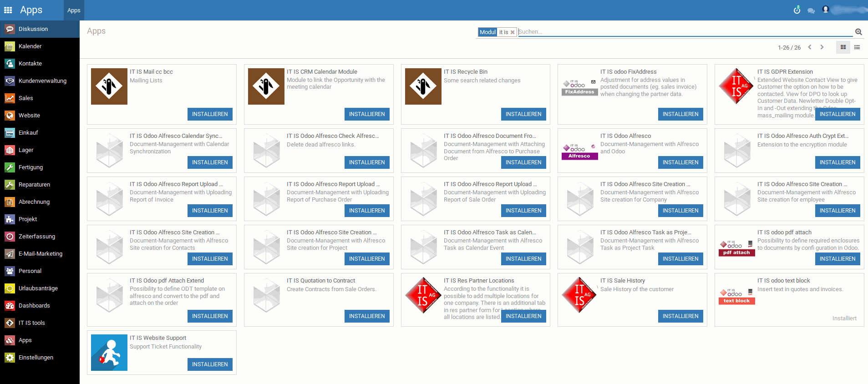The image size is (868, 384).
Task: Open the Projekt sidebar icon
Action: [10, 219]
